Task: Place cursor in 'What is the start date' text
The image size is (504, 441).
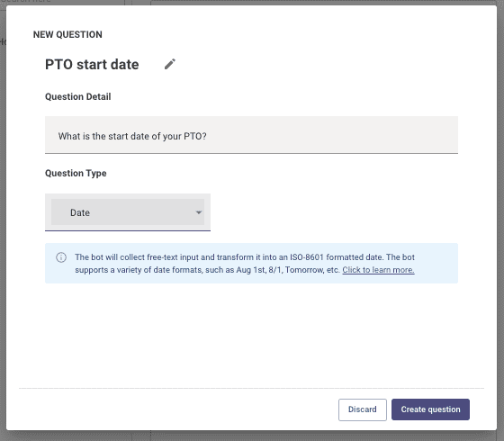Action: tap(132, 136)
